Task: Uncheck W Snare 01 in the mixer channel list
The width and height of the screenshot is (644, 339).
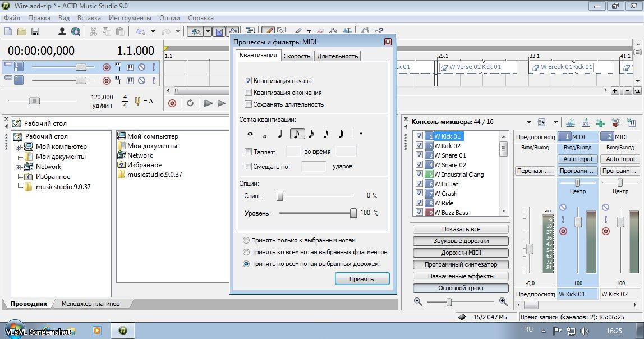Action: [419, 155]
